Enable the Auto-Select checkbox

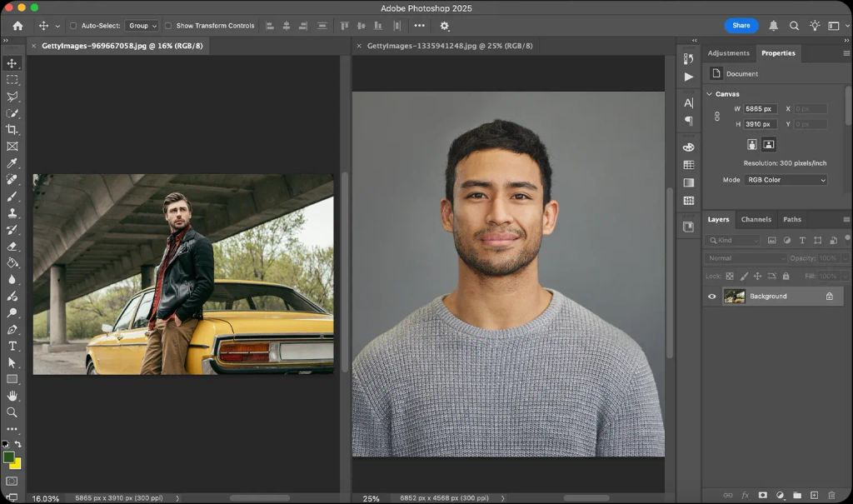point(72,26)
